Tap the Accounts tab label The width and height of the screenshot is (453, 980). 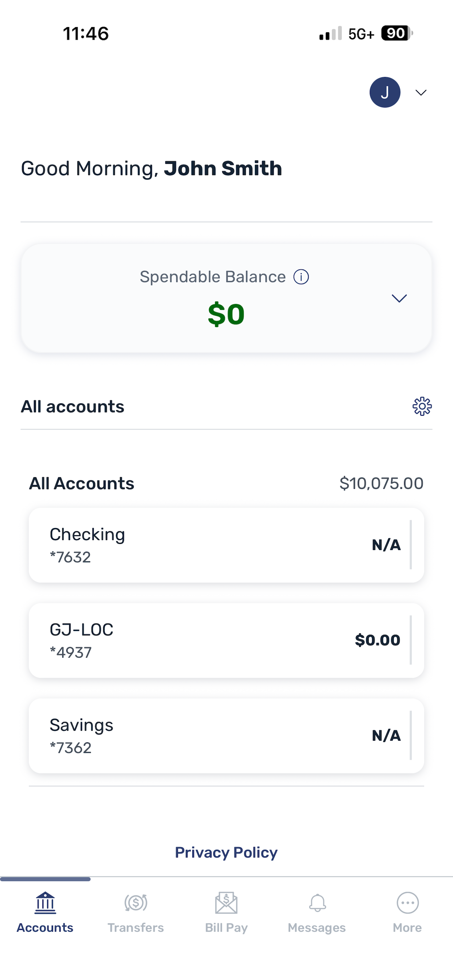(45, 927)
